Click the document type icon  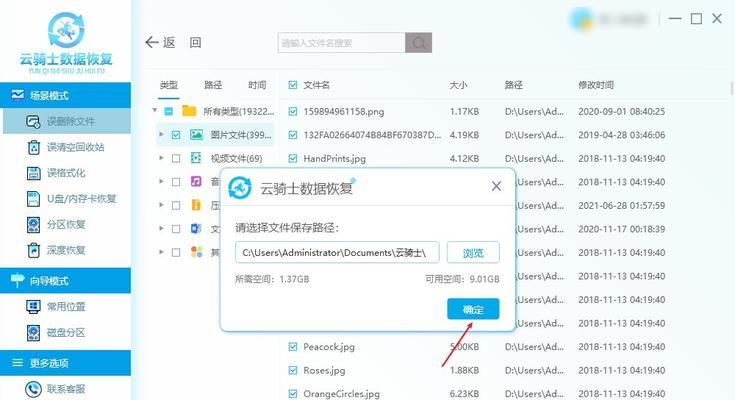(196, 228)
